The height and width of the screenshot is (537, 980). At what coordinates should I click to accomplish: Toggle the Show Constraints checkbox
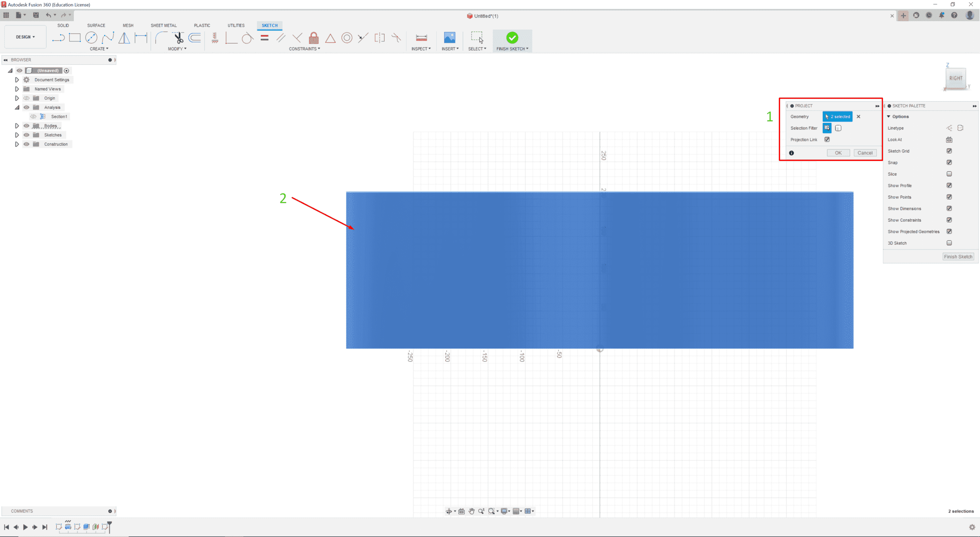[x=949, y=220]
